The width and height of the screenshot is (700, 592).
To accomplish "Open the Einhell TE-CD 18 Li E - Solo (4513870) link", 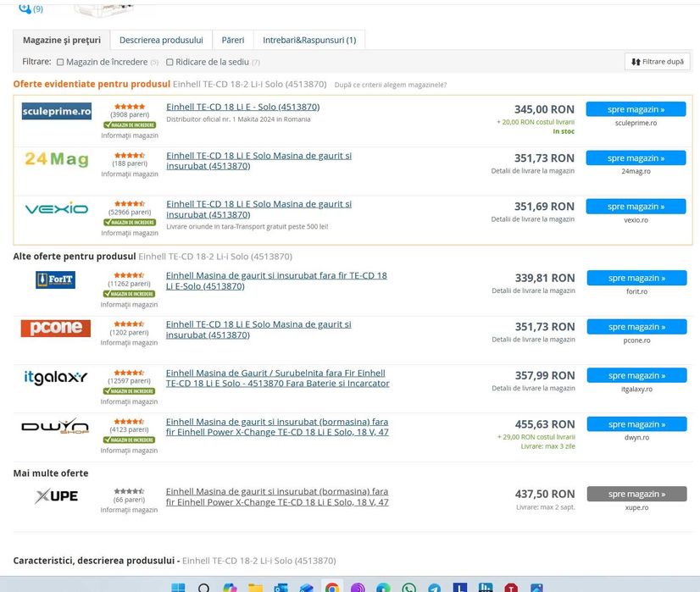I will pos(243,107).
